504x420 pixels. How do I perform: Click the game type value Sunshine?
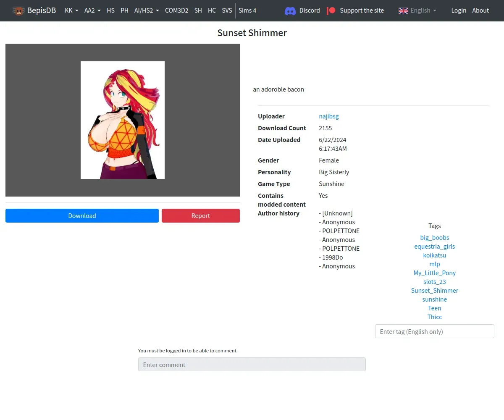[331, 184]
